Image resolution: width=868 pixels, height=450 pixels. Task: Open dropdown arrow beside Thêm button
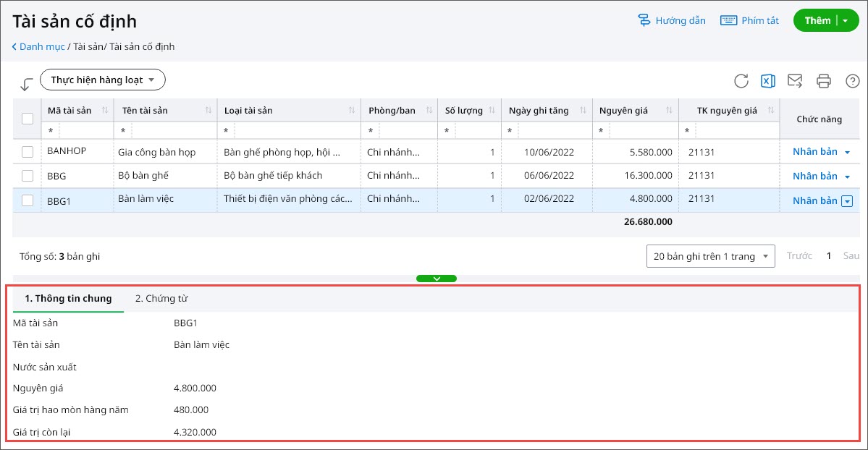click(x=846, y=21)
